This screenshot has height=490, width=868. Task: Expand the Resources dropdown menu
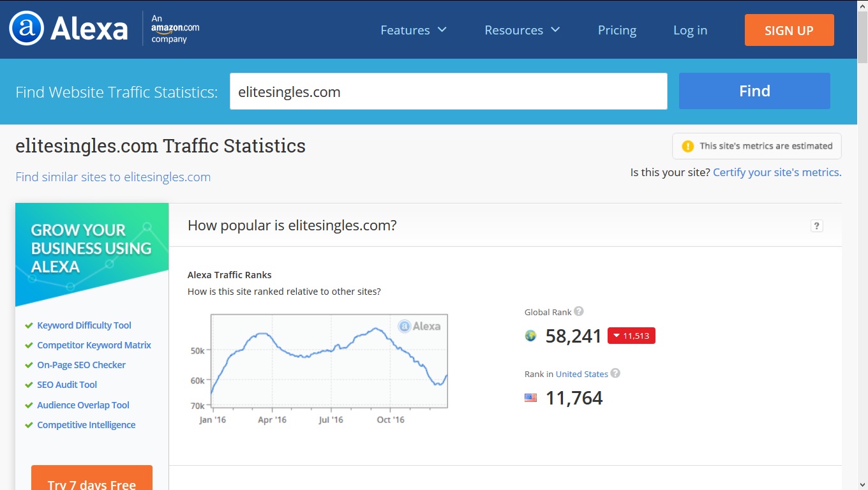click(x=521, y=30)
